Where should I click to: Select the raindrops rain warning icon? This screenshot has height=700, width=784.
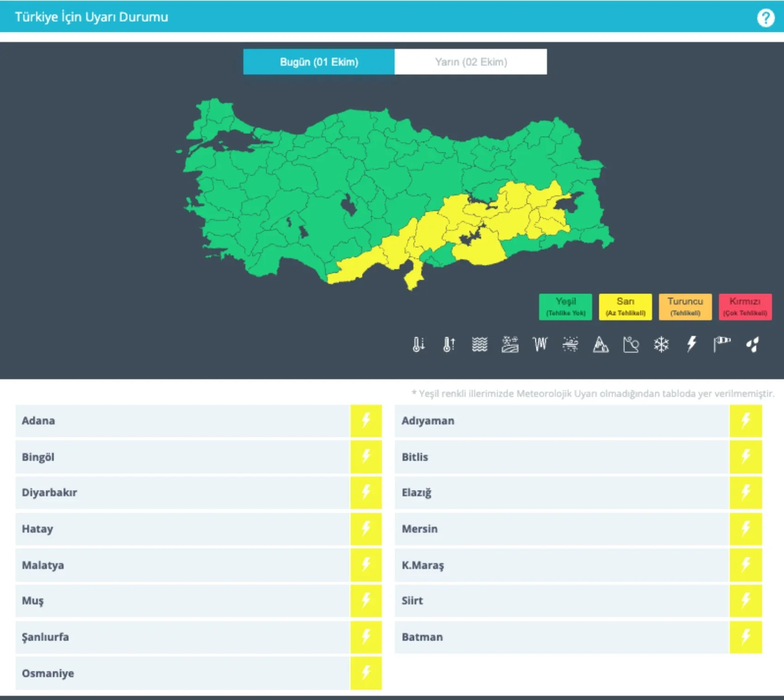[752, 344]
